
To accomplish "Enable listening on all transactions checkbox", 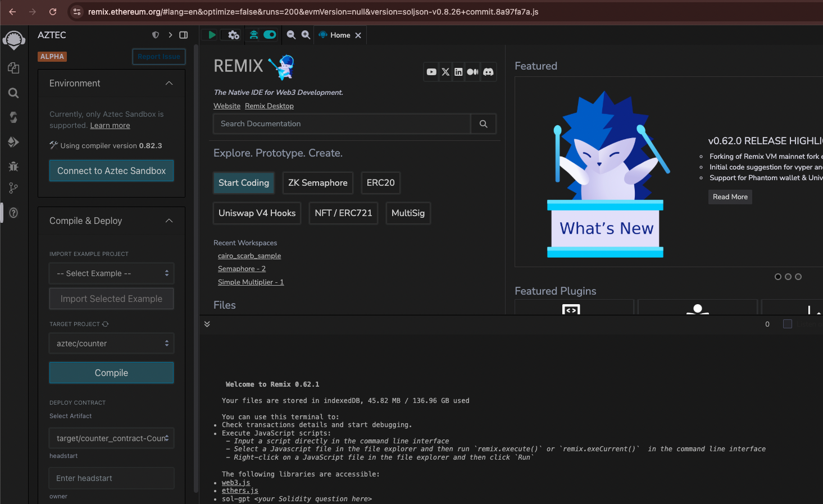I will click(787, 324).
